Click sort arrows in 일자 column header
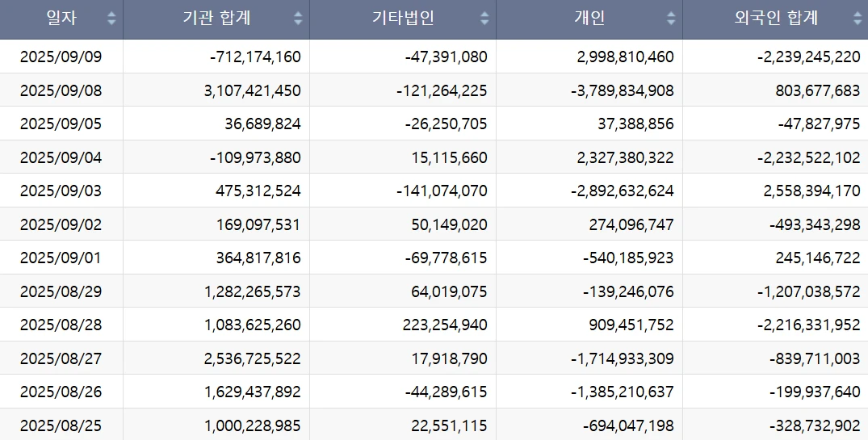 111,19
